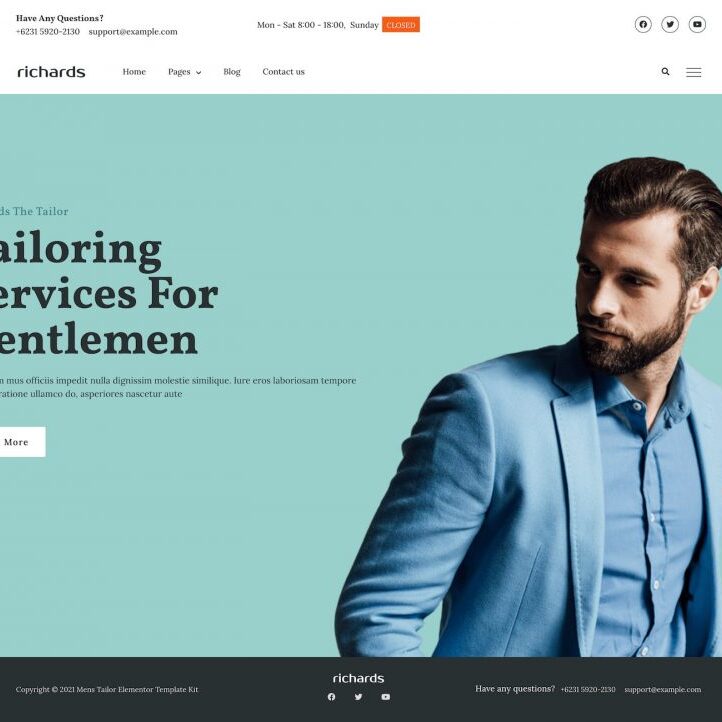Click the white More button in hero
This screenshot has width=722, height=722.
coord(19,442)
